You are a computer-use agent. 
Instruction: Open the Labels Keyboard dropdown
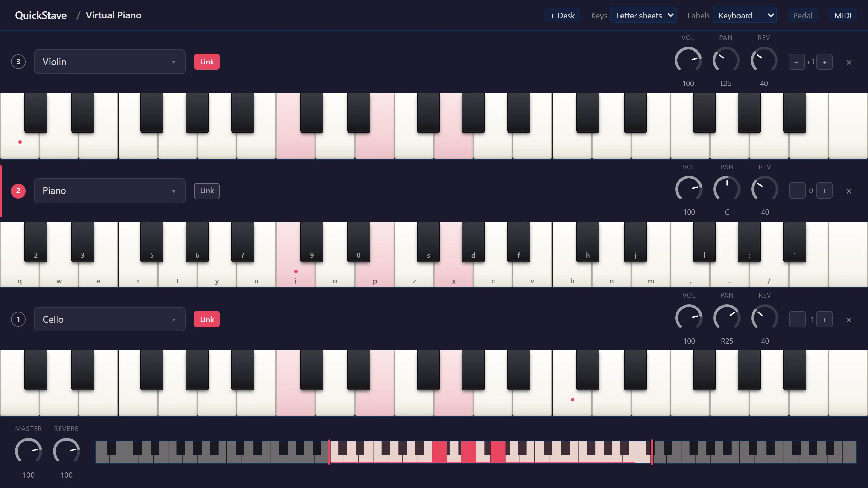point(745,15)
